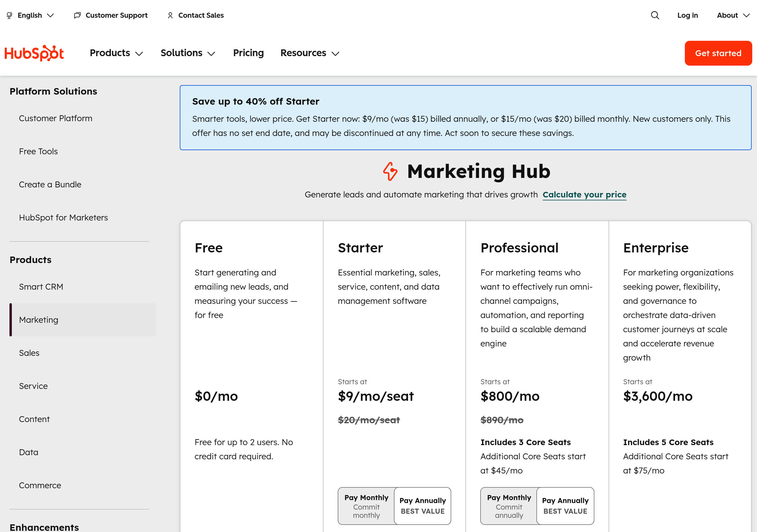757x532 pixels.
Task: Click the HubSpot sprocket logo
Action: pyautogui.click(x=34, y=53)
